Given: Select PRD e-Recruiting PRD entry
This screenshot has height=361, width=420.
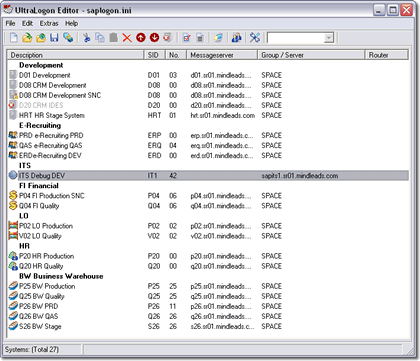Looking at the screenshot, I should coord(51,136).
